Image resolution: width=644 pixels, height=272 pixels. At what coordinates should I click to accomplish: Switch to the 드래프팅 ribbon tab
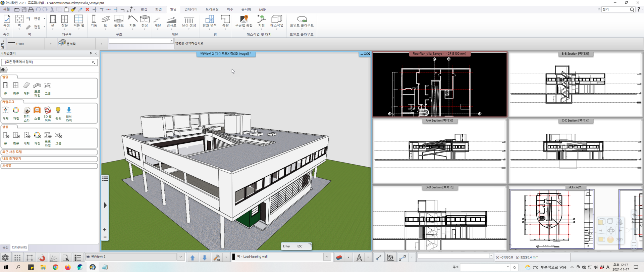click(x=212, y=9)
